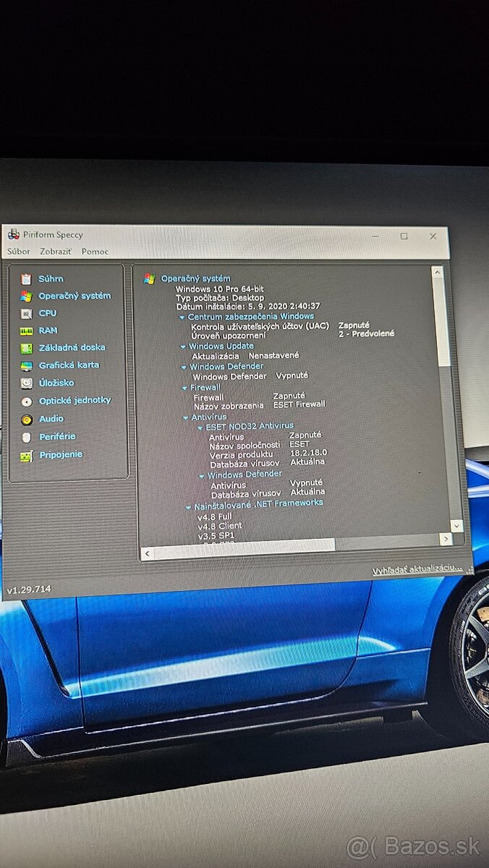Click the Vyhľadať aktualizáciu link

pyautogui.click(x=417, y=571)
